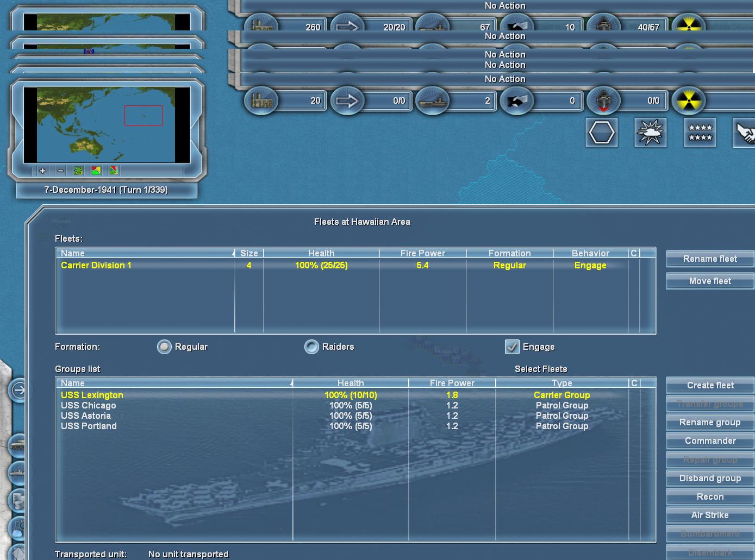Image resolution: width=755 pixels, height=560 pixels.
Task: Select USS Chicago in groups list
Action: pyautogui.click(x=355, y=406)
